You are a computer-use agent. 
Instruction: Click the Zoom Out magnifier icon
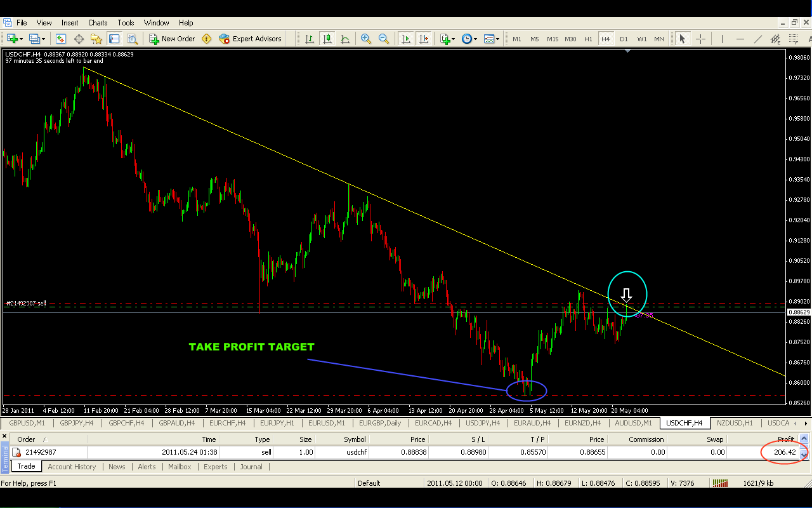tap(383, 39)
